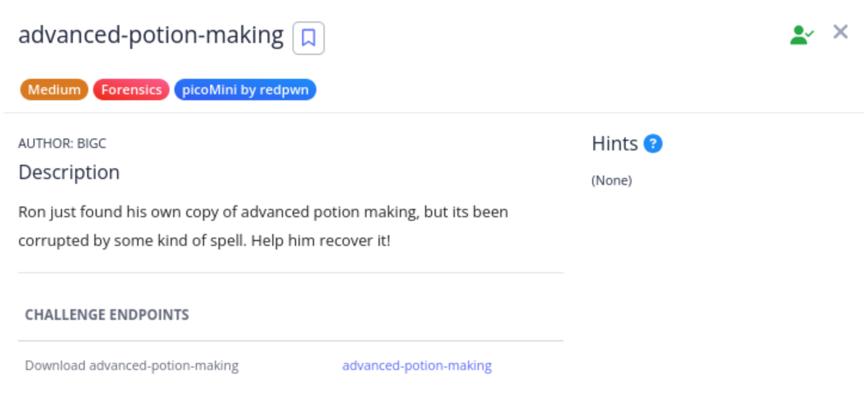Image resolution: width=868 pixels, height=419 pixels.
Task: Click the Hints heading text
Action: click(x=615, y=144)
